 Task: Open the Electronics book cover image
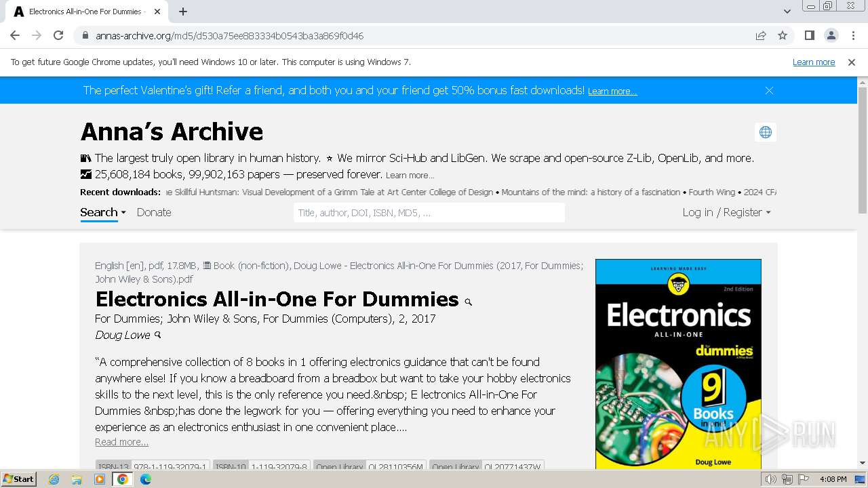tap(678, 364)
